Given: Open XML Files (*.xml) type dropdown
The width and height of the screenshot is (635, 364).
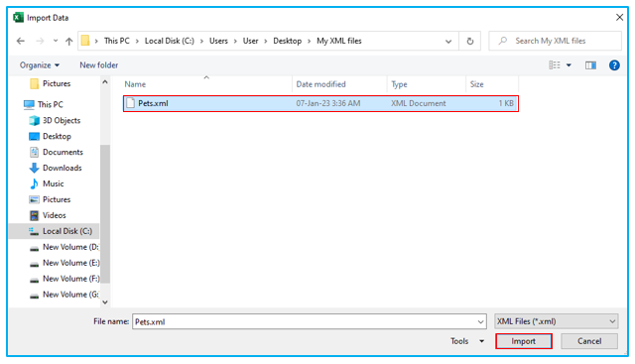Looking at the screenshot, I should [556, 321].
